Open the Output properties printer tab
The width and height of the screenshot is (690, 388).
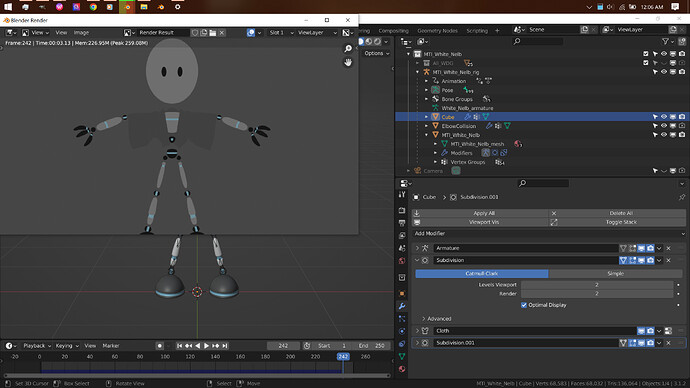pyautogui.click(x=402, y=223)
